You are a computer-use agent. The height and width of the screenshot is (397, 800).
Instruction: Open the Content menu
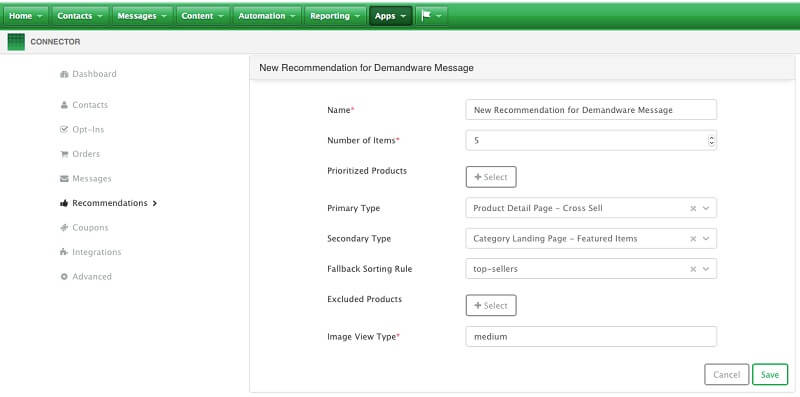tap(203, 16)
